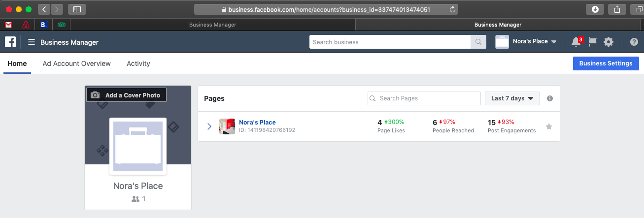
Task: Toggle the Safari sidebar button
Action: (x=77, y=9)
